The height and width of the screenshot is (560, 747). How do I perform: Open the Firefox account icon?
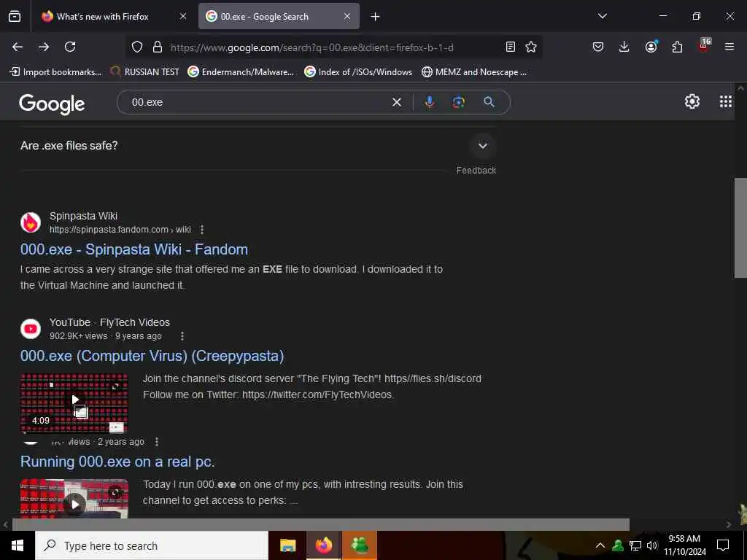[x=651, y=47]
